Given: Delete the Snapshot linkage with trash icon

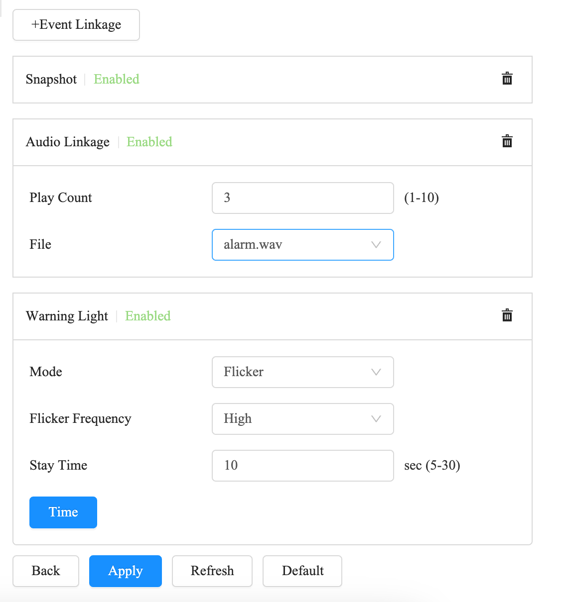Looking at the screenshot, I should 507,78.
